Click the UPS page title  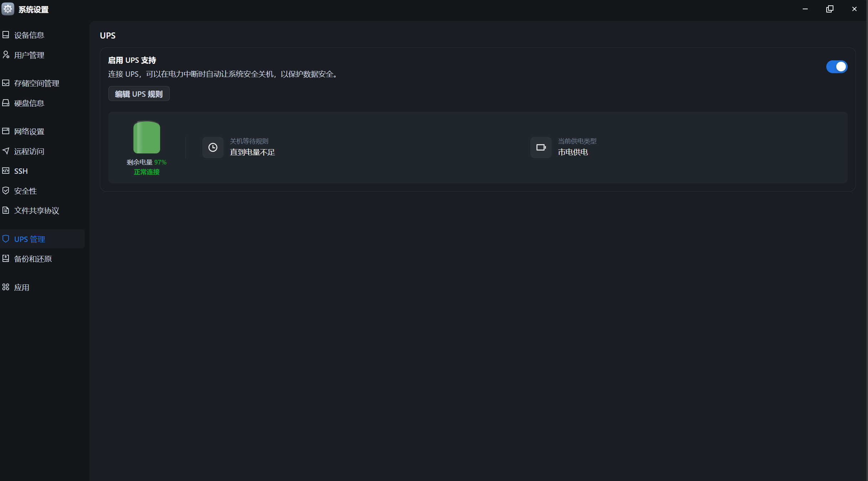(x=108, y=36)
